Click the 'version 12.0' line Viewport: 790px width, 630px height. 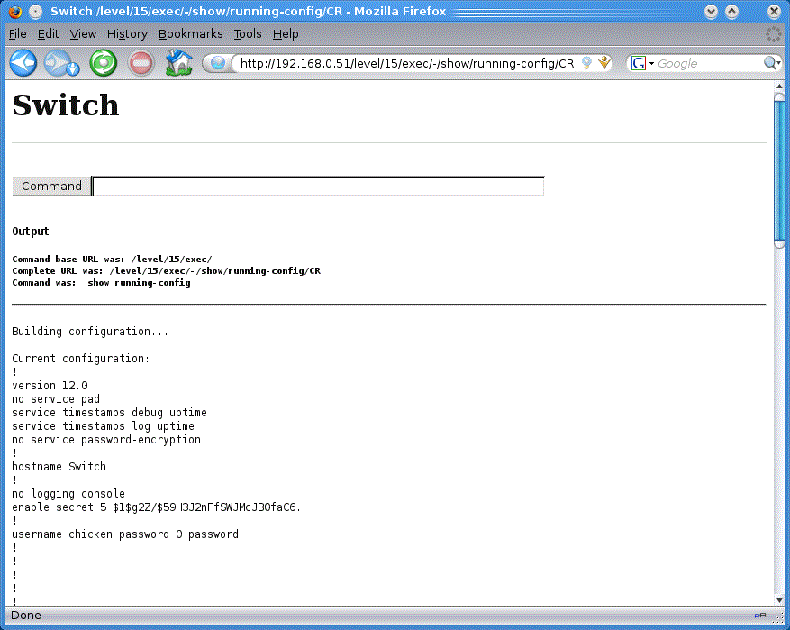pos(50,385)
